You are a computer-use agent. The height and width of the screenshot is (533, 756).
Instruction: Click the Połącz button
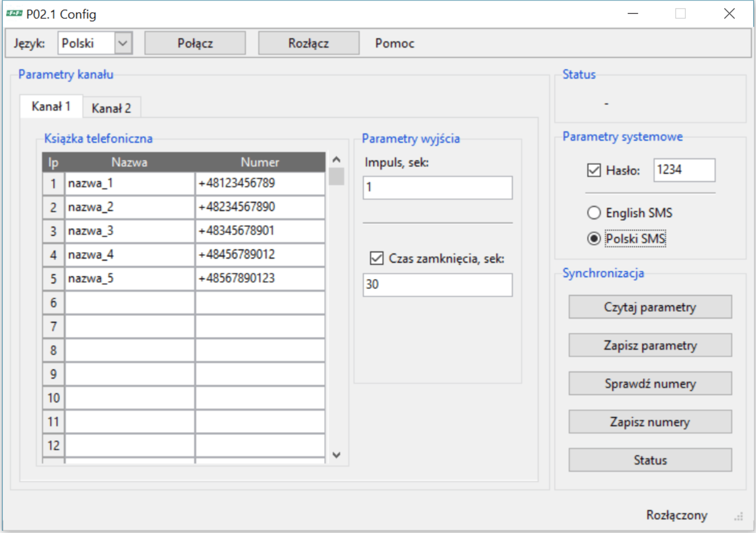(195, 43)
